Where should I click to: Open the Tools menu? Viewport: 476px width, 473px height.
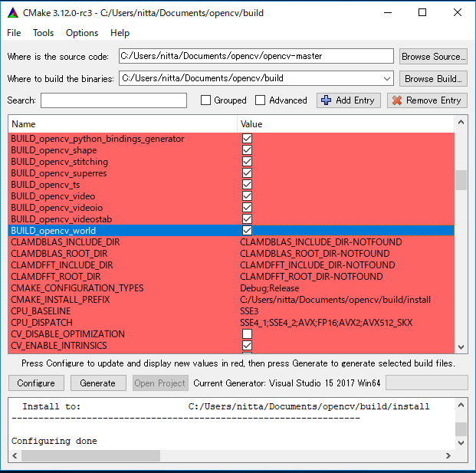(43, 33)
